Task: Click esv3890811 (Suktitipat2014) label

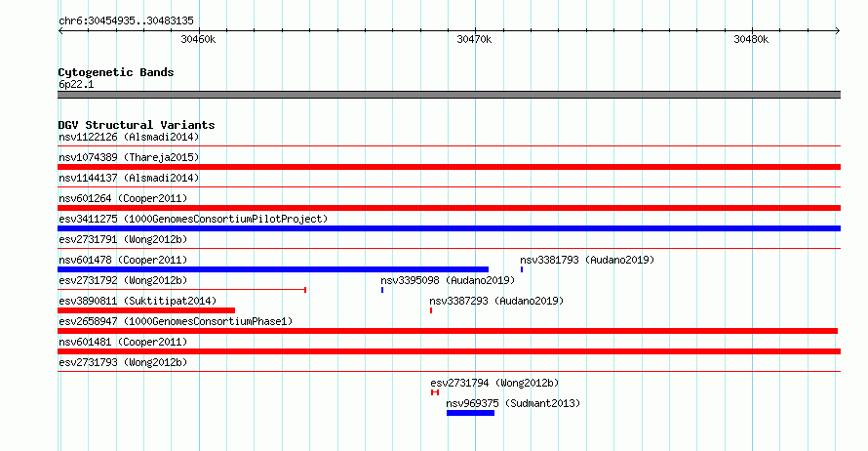Action: coord(138,301)
